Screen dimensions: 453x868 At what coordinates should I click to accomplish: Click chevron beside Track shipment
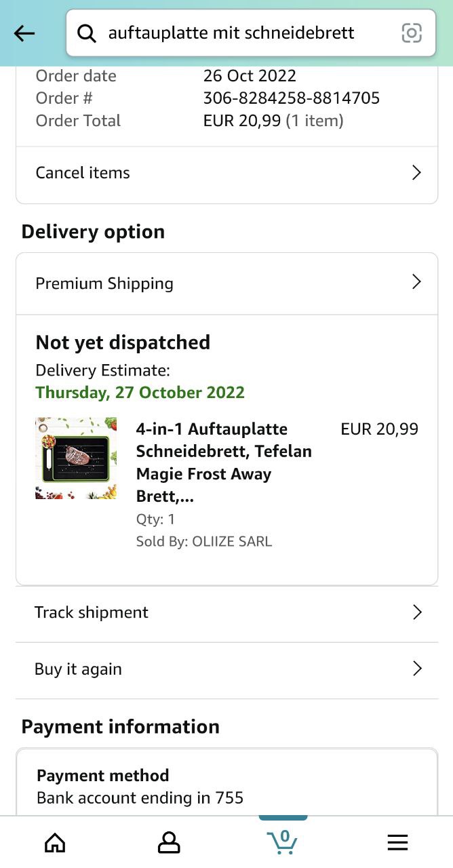[416, 612]
